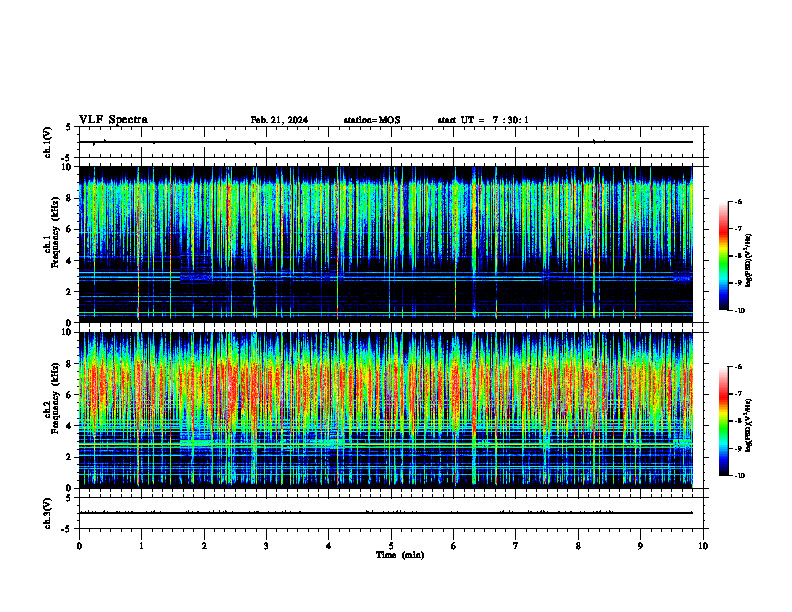Click the "start UT = 7:30:1" header text
Screen dimensions: 792x612
click(483, 120)
